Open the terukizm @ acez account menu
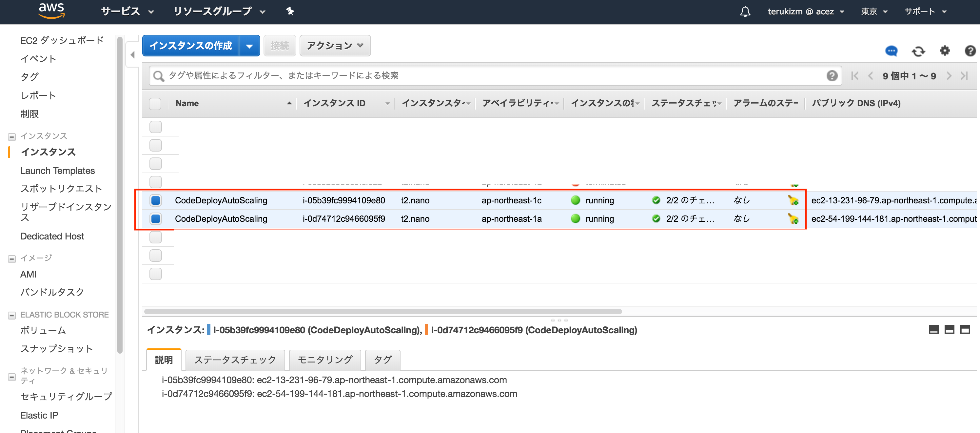The image size is (980, 433). [806, 11]
